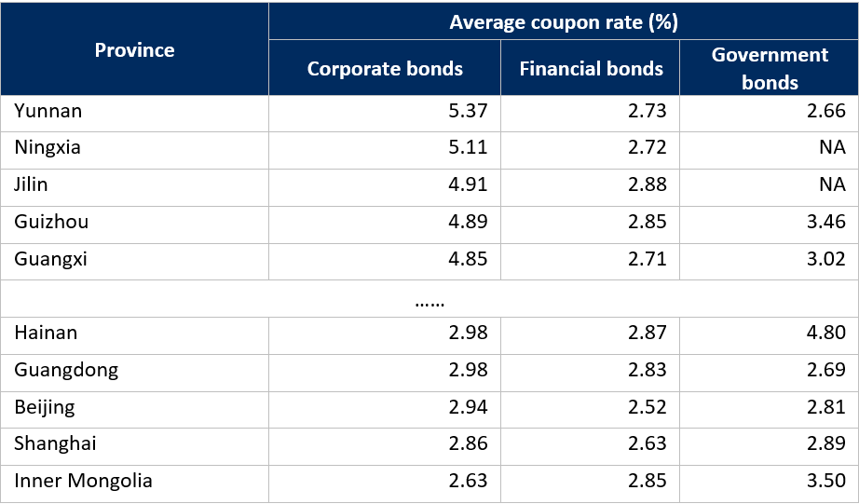The width and height of the screenshot is (859, 504).
Task: Click the Province column header
Action: coord(134,49)
